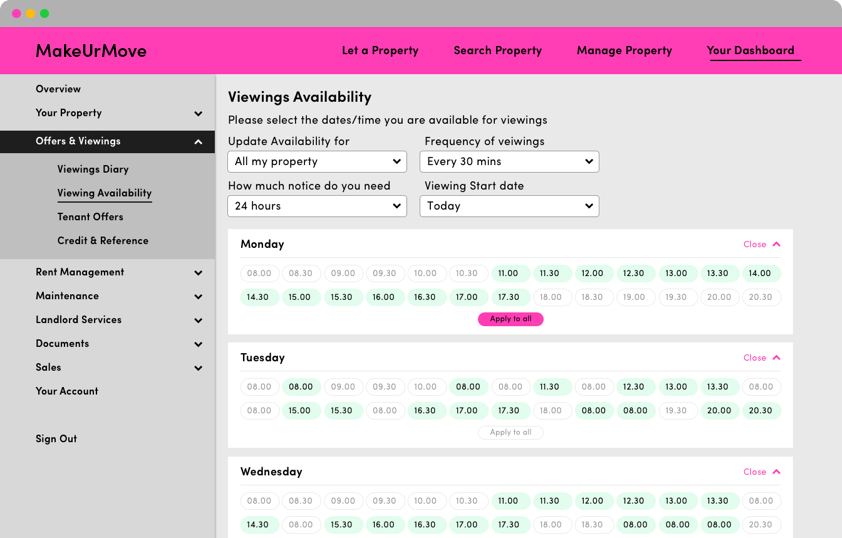Toggle Tuesday 20.30 time slot
Image resolution: width=842 pixels, height=538 pixels.
pyautogui.click(x=760, y=411)
